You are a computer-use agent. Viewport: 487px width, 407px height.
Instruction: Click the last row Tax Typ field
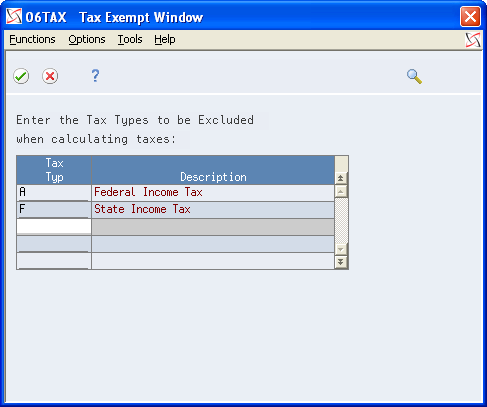click(x=54, y=261)
